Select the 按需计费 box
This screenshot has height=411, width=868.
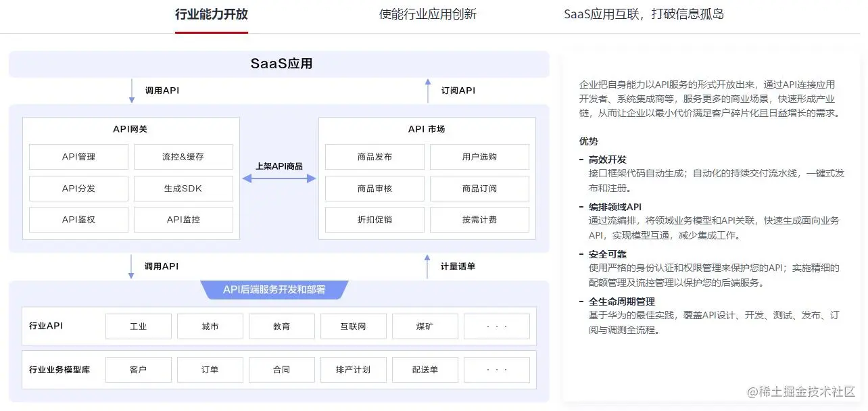pos(479,220)
